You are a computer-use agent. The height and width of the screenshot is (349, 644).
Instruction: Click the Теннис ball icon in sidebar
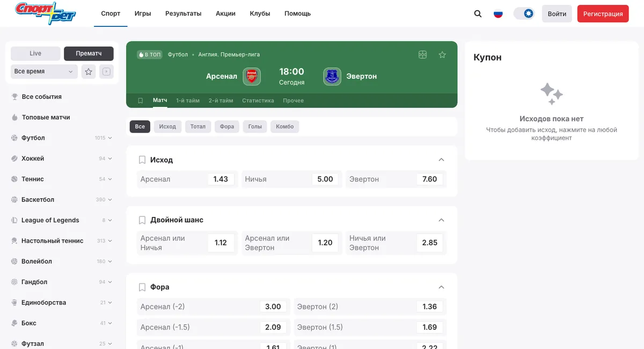point(14,179)
